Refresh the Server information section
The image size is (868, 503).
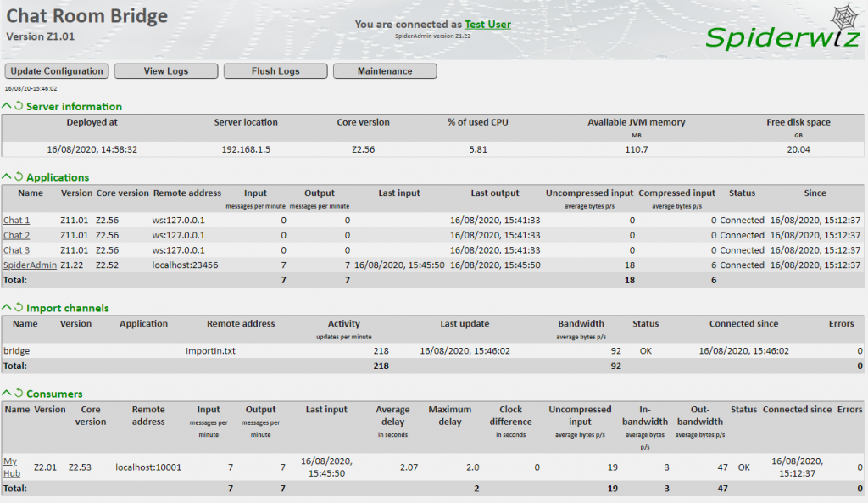click(19, 106)
